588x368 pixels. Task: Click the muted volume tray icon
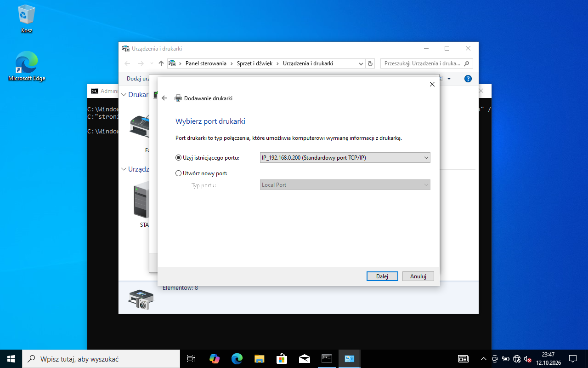528,359
